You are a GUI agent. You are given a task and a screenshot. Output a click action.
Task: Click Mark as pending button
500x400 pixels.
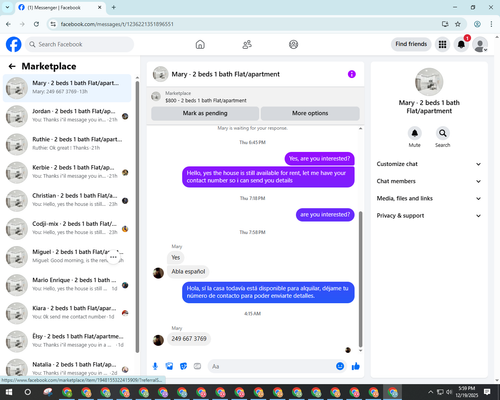tap(205, 113)
